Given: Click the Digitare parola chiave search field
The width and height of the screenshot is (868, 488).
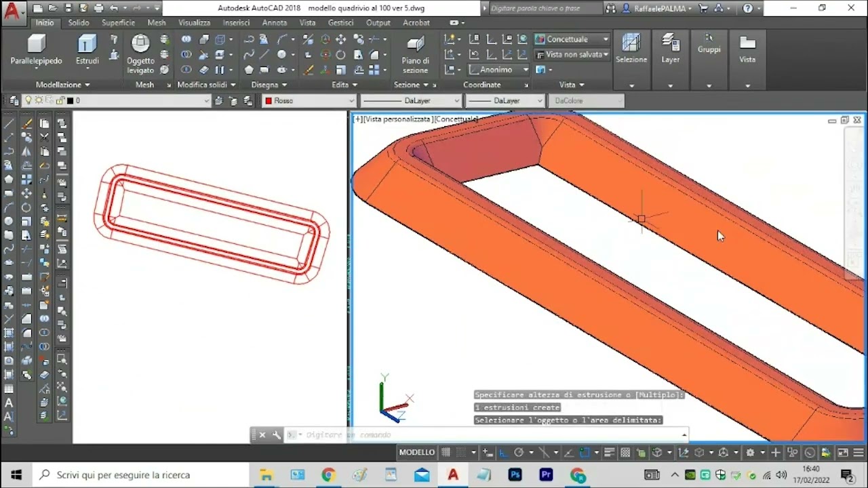Looking at the screenshot, I should [x=545, y=8].
